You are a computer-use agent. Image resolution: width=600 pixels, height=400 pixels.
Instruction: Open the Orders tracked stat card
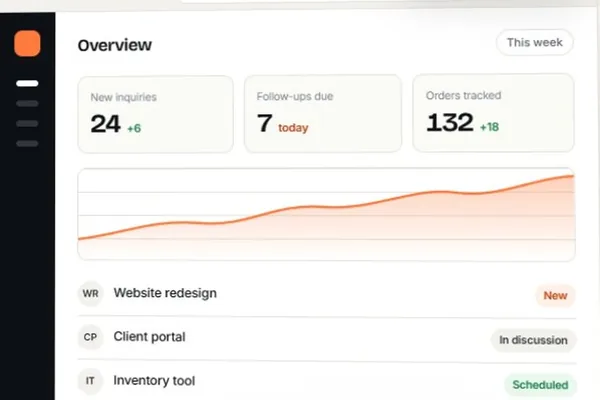click(493, 113)
